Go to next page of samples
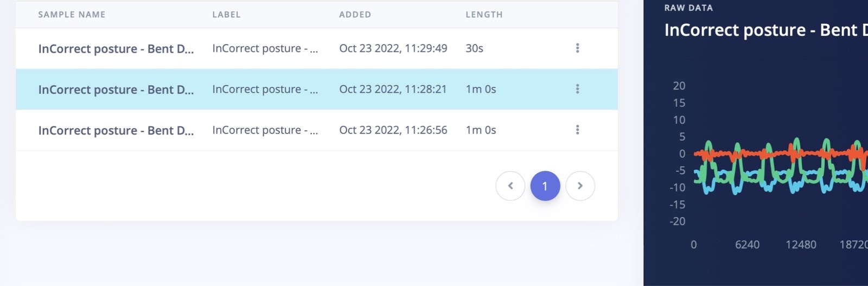Viewport: 868px width, 286px height. tap(580, 186)
